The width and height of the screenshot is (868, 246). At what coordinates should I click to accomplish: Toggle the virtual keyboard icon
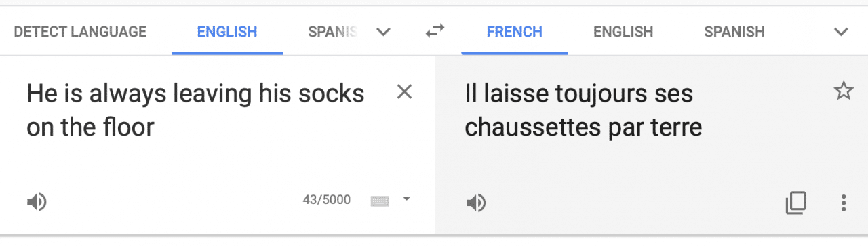pyautogui.click(x=380, y=201)
